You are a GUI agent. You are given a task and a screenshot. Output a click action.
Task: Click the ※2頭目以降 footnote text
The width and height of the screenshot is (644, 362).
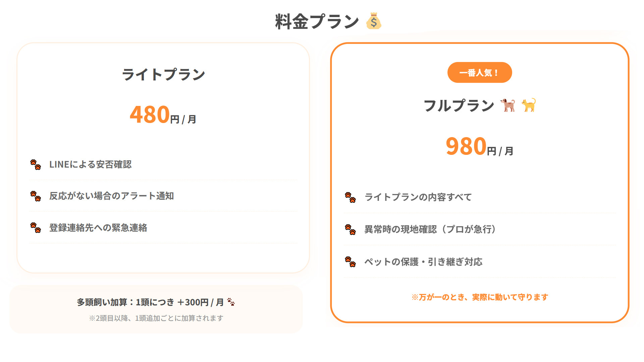(156, 318)
